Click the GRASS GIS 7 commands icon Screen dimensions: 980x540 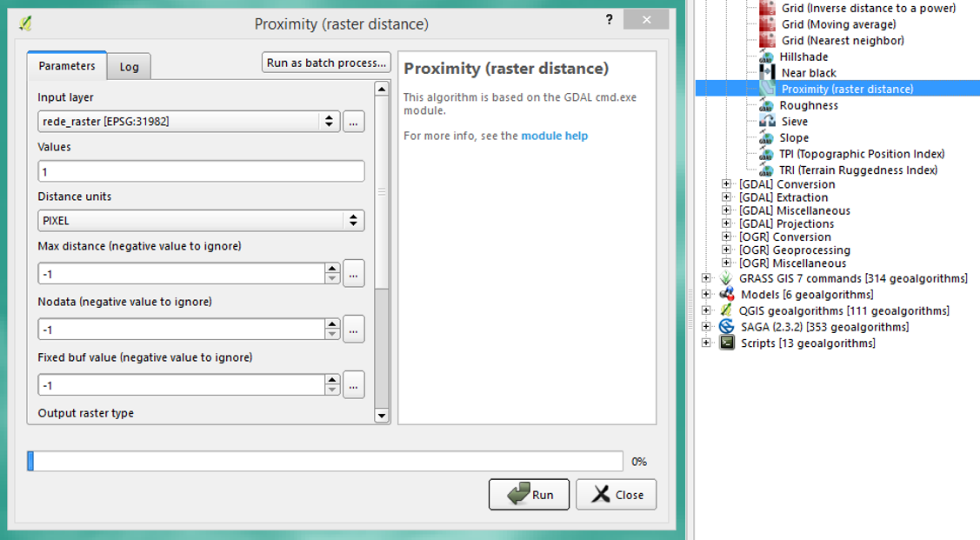click(x=726, y=278)
